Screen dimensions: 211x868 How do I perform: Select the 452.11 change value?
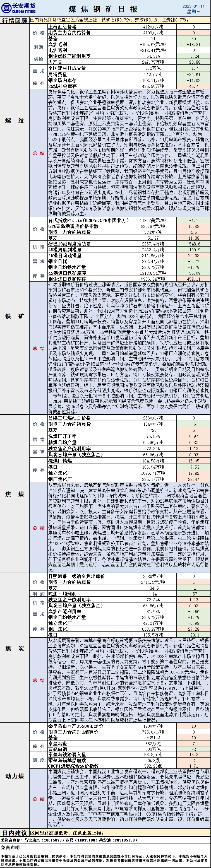[x=193, y=279]
